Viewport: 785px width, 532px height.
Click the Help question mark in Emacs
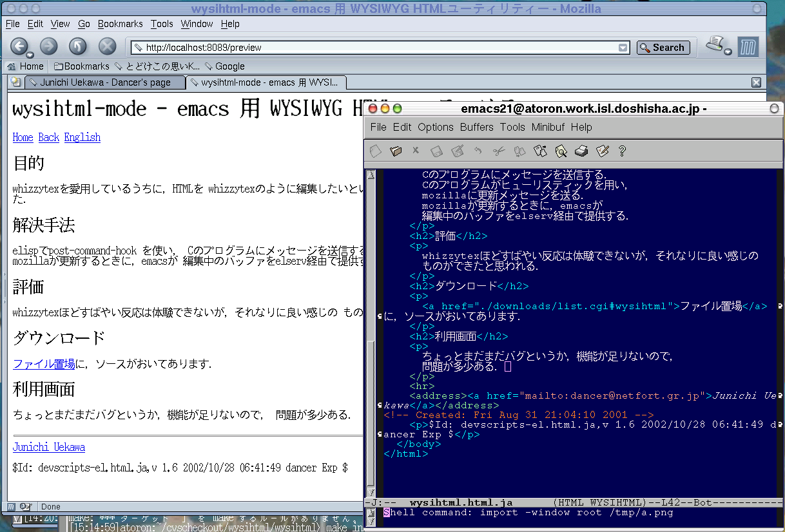[x=622, y=151]
